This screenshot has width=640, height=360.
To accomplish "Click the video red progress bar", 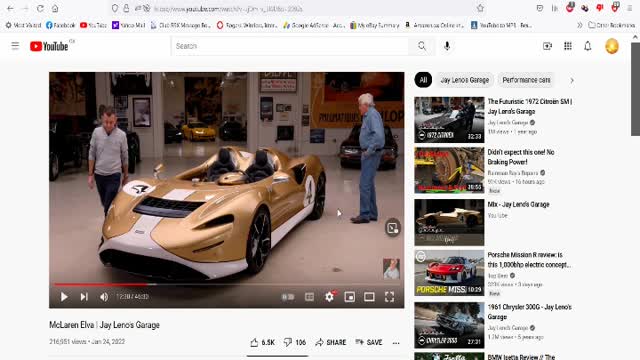I will click(x=227, y=284).
